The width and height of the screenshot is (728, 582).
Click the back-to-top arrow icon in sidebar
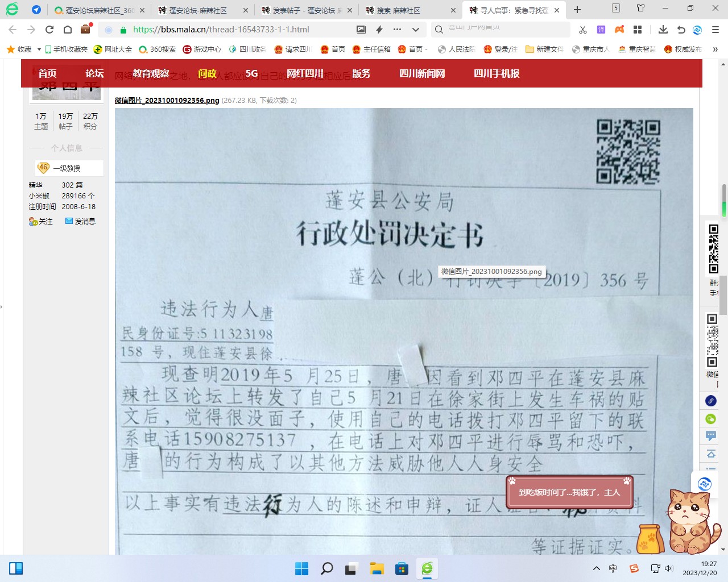point(711,454)
